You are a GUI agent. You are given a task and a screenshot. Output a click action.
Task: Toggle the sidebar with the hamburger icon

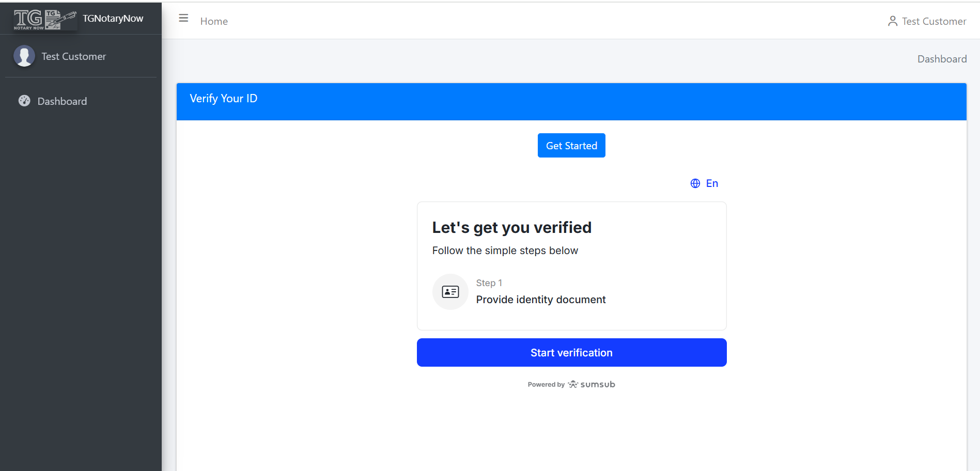tap(183, 19)
